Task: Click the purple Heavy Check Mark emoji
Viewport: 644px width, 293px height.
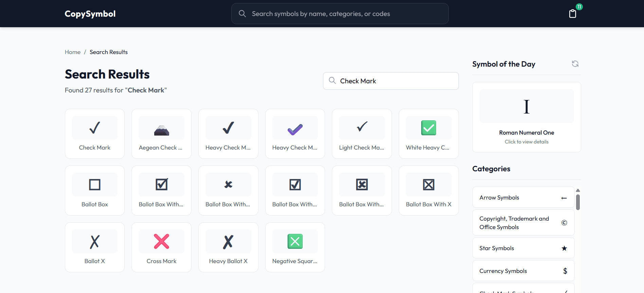Action: point(295,134)
